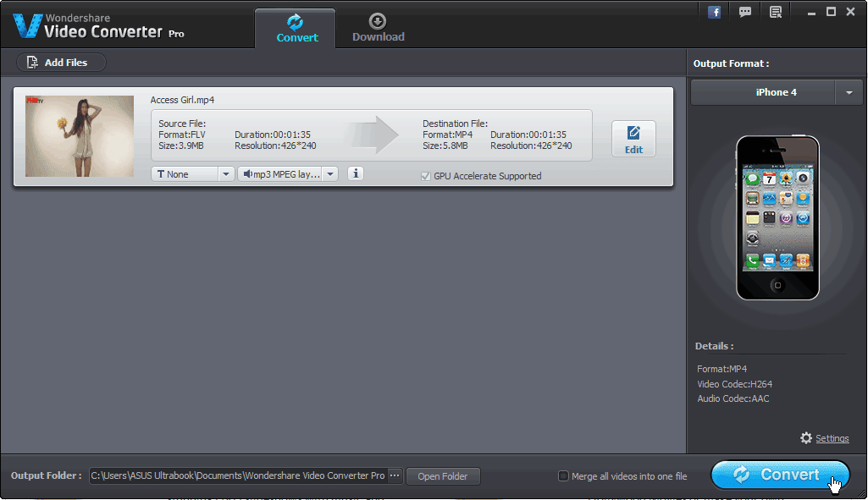Click the iPhone 4 device preview image
Viewport: 868px width, 500px height.
(777, 218)
